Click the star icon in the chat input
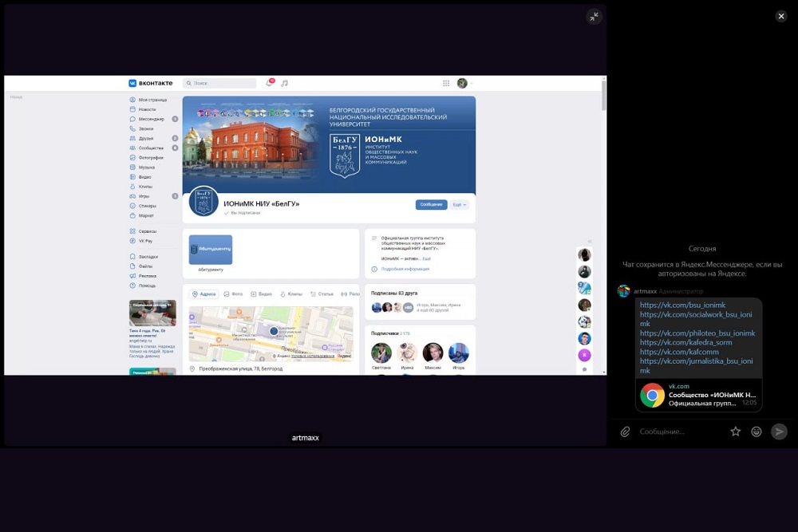The image size is (798, 532). click(x=735, y=432)
